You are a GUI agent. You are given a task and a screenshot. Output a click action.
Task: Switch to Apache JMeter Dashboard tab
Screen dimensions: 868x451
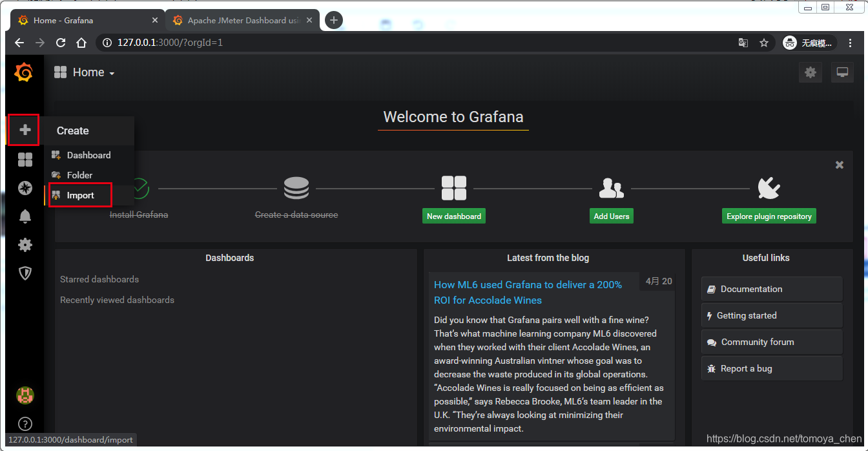[x=243, y=20]
